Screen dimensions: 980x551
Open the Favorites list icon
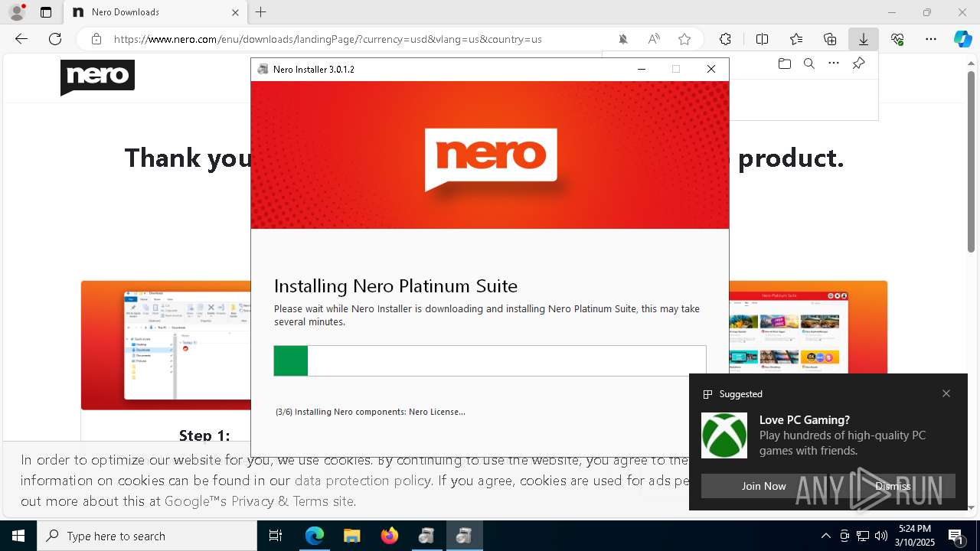(x=796, y=39)
